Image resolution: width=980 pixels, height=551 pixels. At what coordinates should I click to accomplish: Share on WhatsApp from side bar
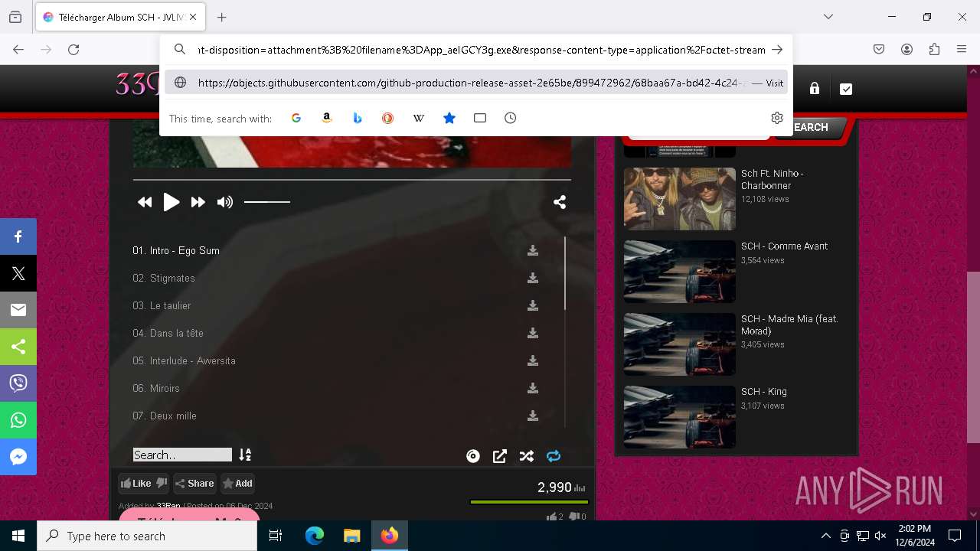tap(18, 420)
